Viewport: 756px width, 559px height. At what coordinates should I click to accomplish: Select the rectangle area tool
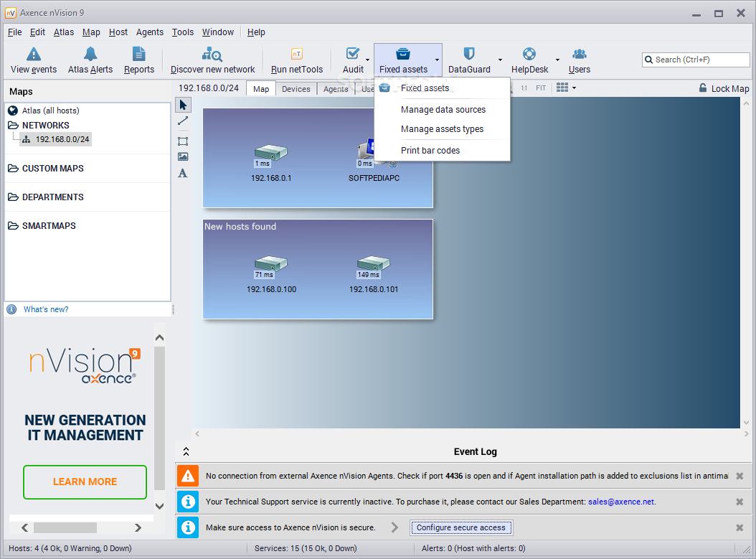183,141
